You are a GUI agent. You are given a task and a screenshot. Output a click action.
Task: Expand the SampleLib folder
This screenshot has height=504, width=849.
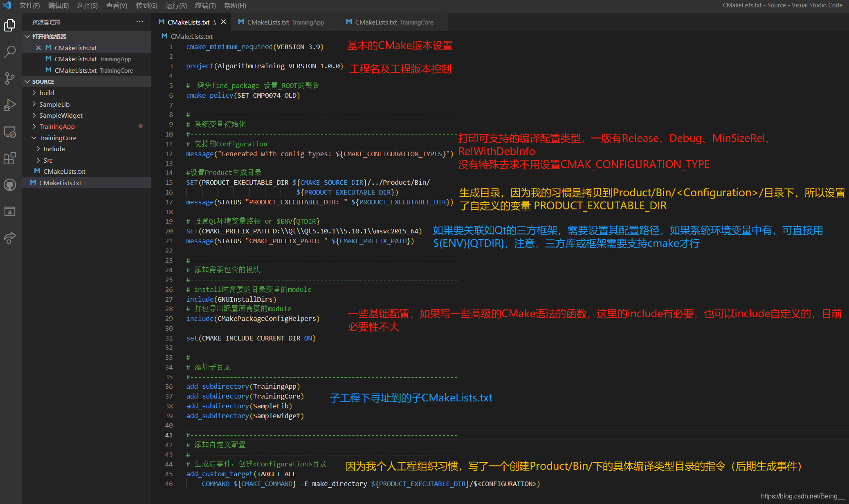coord(34,104)
